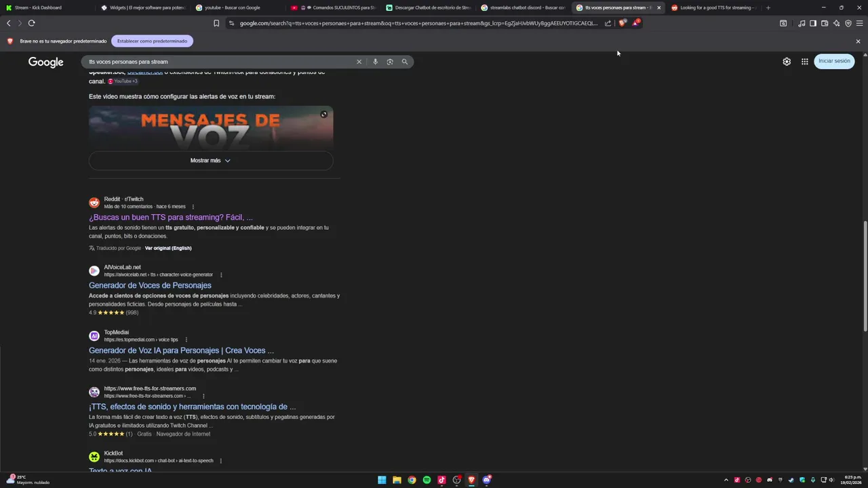Click the Iniciar sesión button
Image resolution: width=868 pixels, height=488 pixels.
point(834,61)
